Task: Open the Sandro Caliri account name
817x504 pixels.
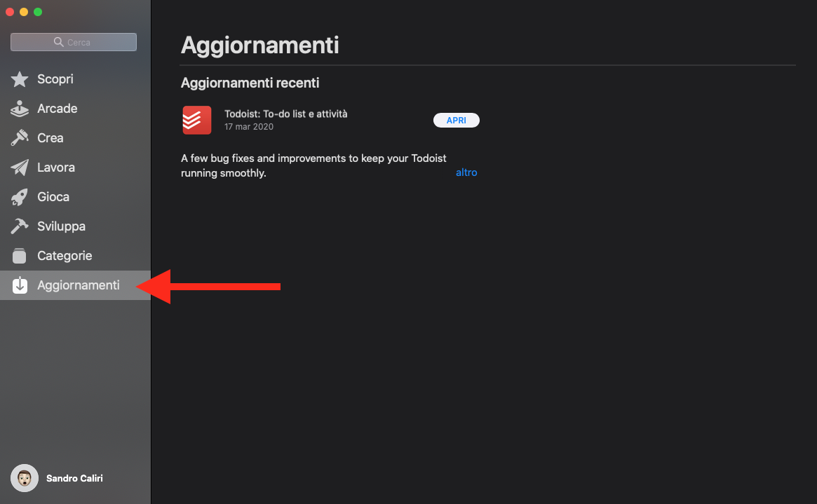Action: pyautogui.click(x=74, y=478)
